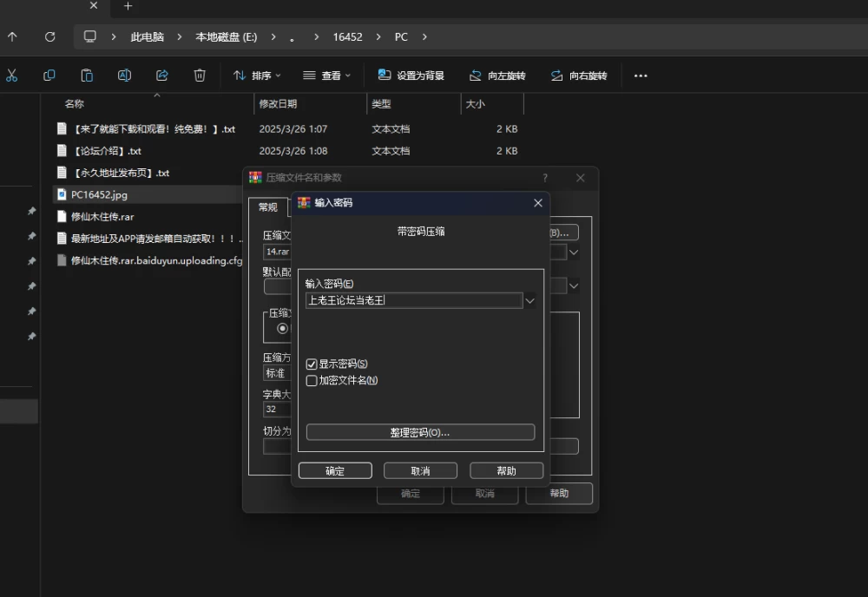Click 帮助 in the 输入密码 dialog
The width and height of the screenshot is (868, 597).
507,471
